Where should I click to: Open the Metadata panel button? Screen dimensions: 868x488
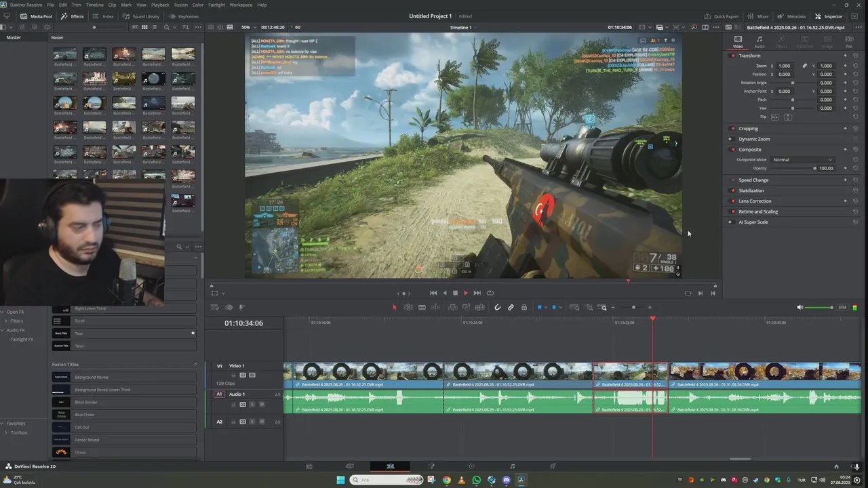[x=791, y=16]
